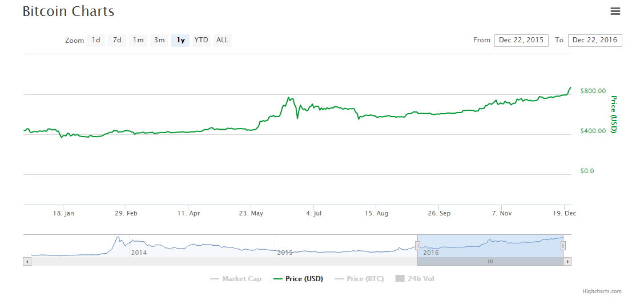Click the 29. Feb date label

(x=126, y=213)
